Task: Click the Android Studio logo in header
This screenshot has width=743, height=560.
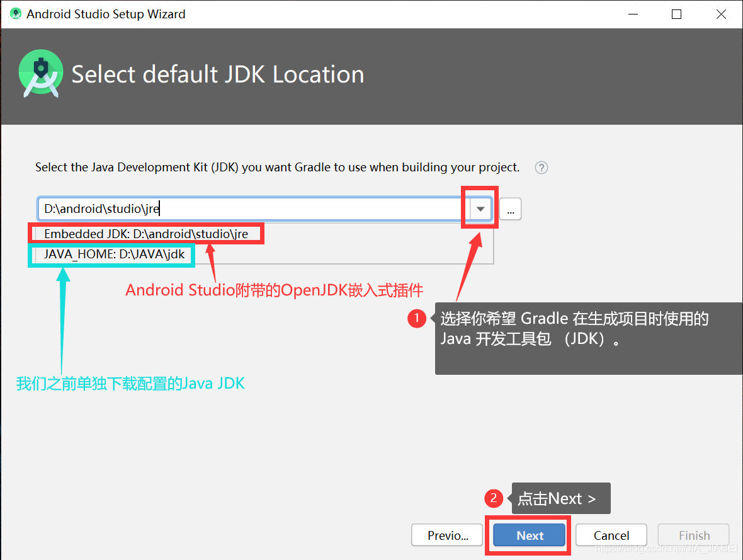Action: coord(41,74)
